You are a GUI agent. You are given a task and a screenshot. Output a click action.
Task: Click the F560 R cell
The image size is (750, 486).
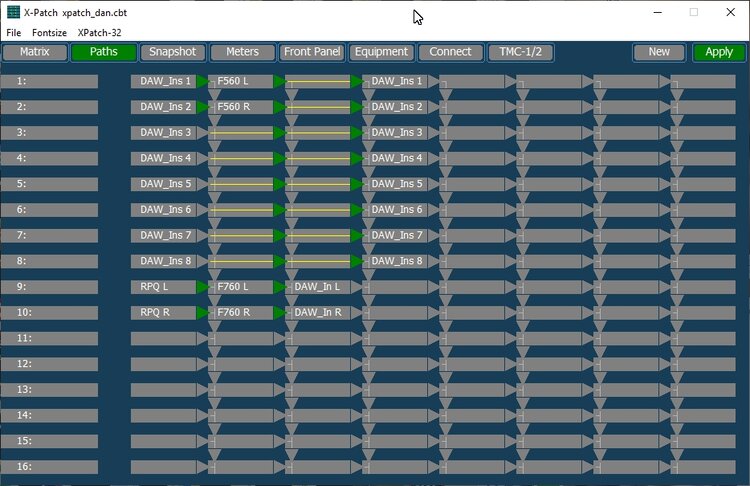pos(241,107)
